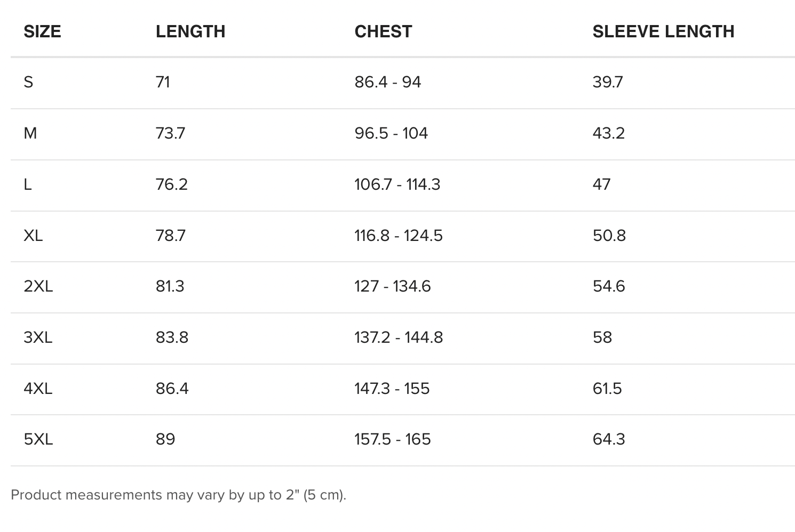
Task: Click the product measurements disclaimer note
Action: (178, 495)
